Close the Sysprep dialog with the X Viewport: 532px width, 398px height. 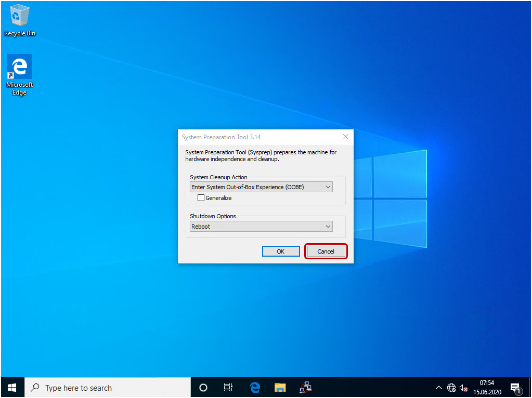[x=345, y=137]
